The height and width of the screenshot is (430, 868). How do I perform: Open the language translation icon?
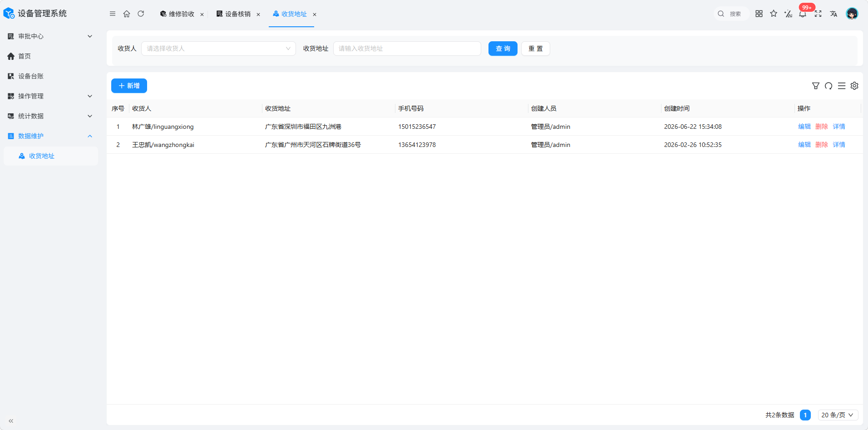tap(833, 14)
